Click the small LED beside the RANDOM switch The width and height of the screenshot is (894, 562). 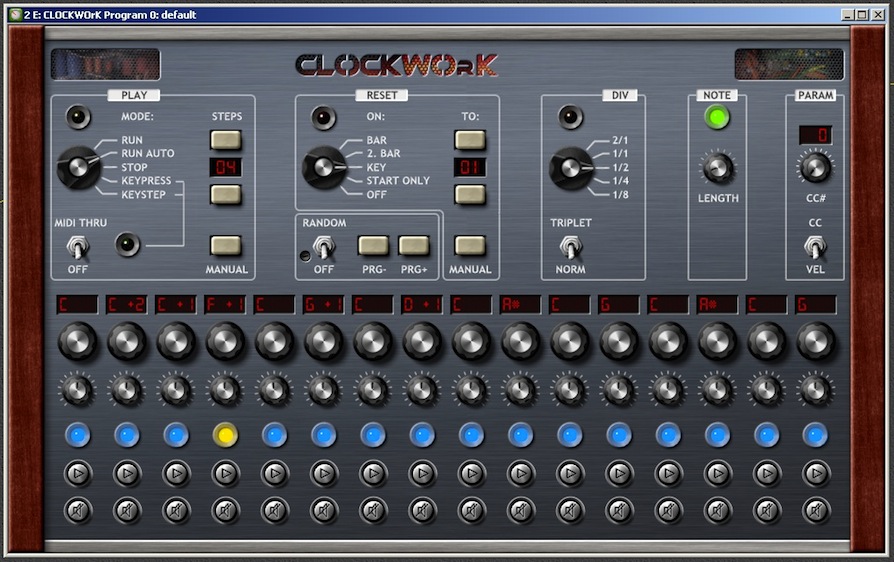pos(306,256)
